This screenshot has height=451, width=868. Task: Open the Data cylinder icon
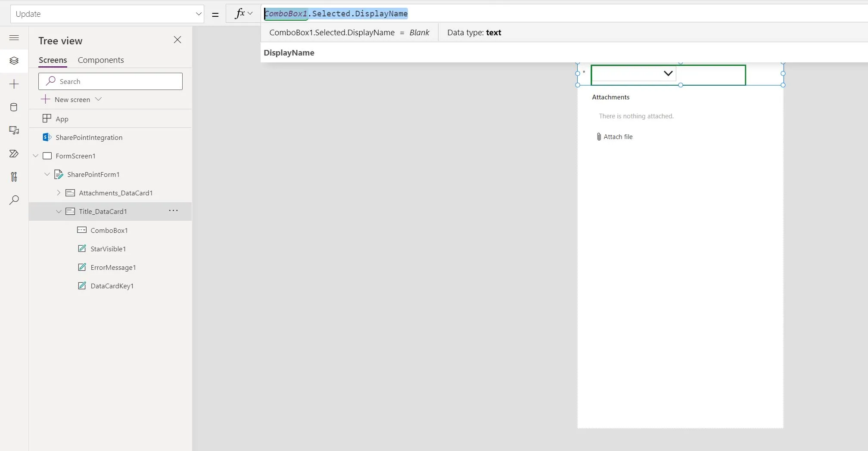click(x=14, y=107)
